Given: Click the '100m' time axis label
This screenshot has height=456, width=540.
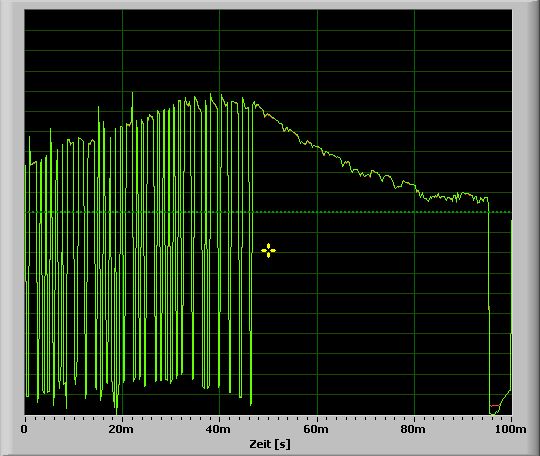Looking at the screenshot, I should (x=511, y=429).
